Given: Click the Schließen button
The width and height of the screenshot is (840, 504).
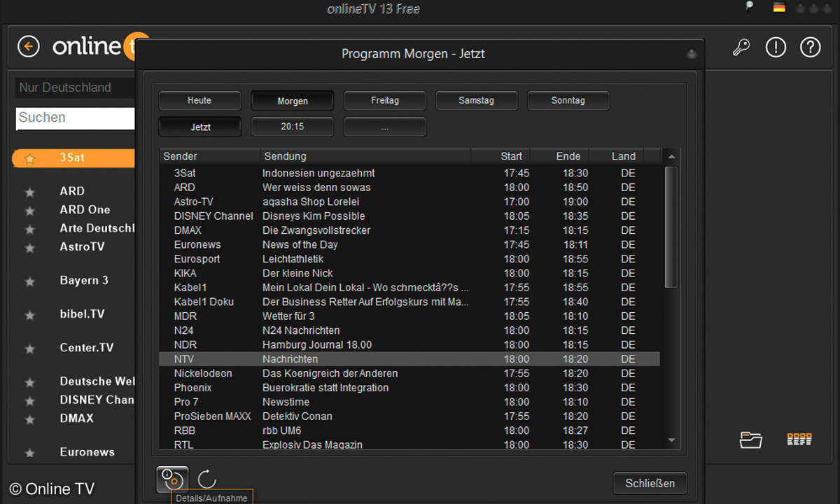Looking at the screenshot, I should (x=650, y=483).
